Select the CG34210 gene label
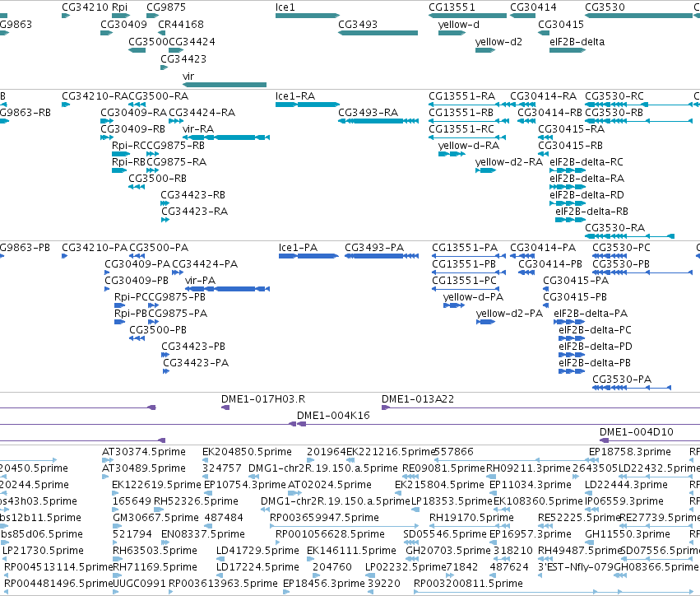 coord(86,7)
